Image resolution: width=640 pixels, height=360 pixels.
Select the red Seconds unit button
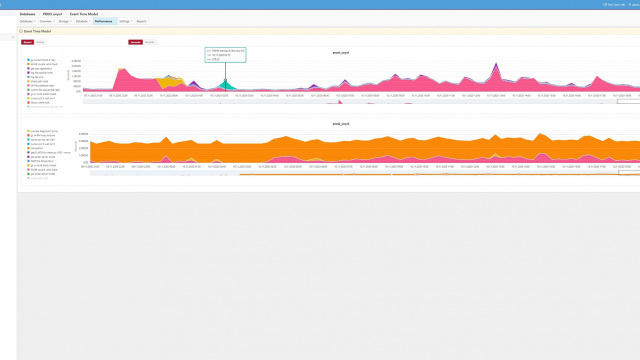pyautogui.click(x=135, y=42)
